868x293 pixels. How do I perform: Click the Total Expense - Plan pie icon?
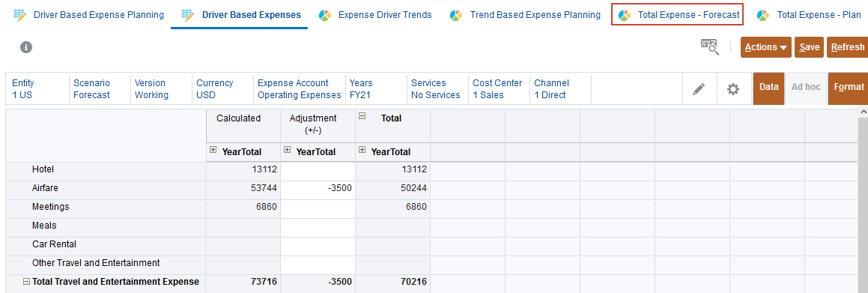[x=763, y=15]
